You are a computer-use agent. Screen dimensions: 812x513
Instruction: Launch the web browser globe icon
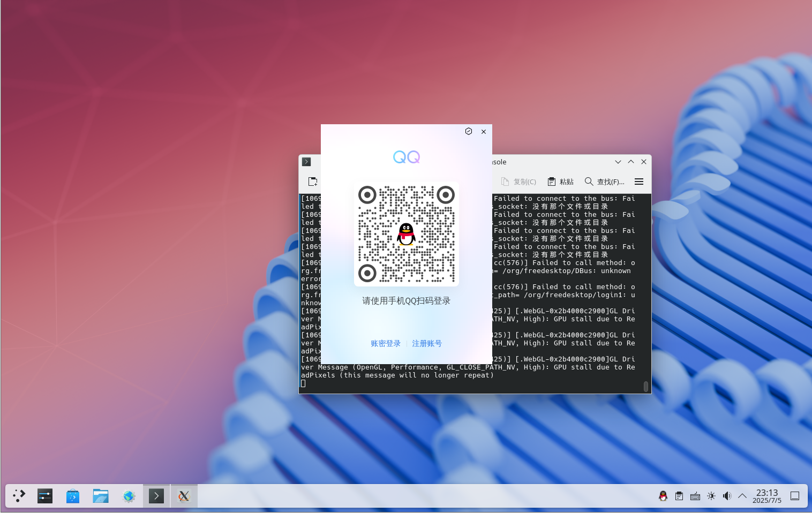(129, 496)
